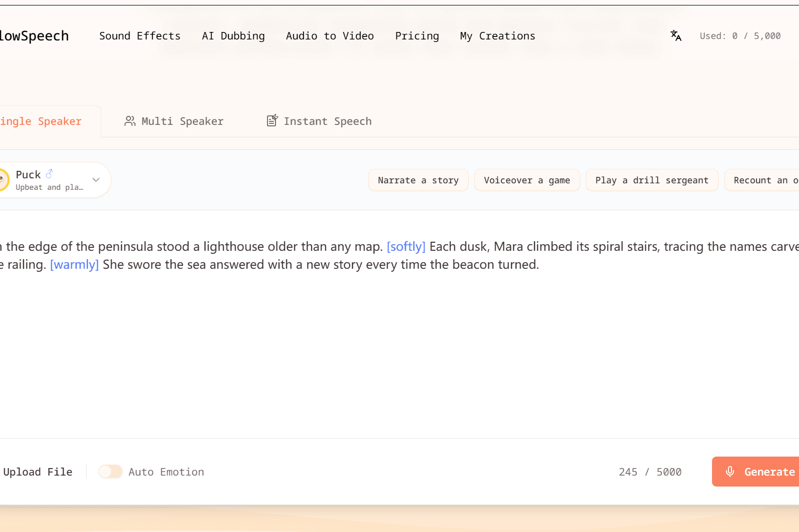Switch to the Instant Speech tab
This screenshot has height=532, width=799.
(x=319, y=121)
